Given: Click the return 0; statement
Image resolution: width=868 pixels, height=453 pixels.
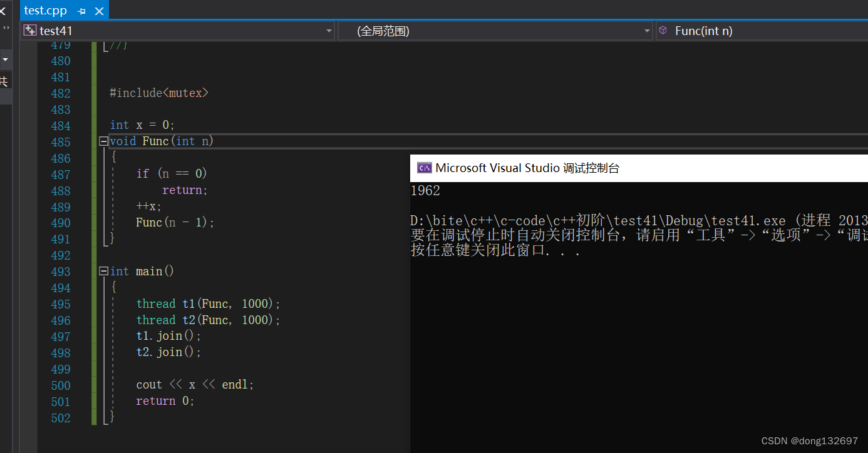Looking at the screenshot, I should coord(165,402).
